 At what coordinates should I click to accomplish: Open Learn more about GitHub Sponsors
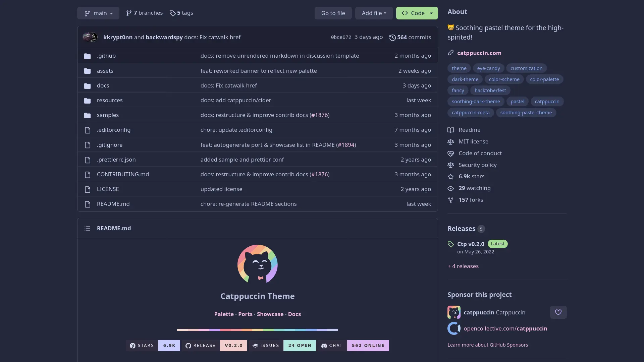(488, 345)
